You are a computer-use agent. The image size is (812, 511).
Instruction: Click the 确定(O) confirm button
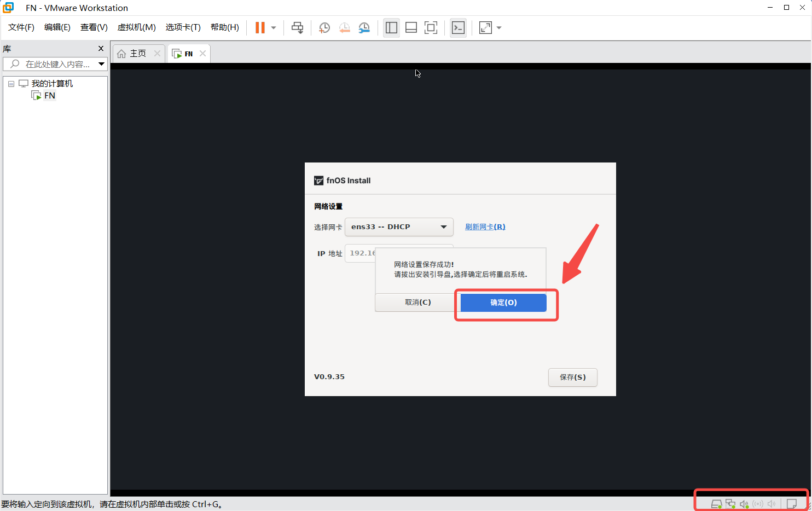click(x=503, y=303)
